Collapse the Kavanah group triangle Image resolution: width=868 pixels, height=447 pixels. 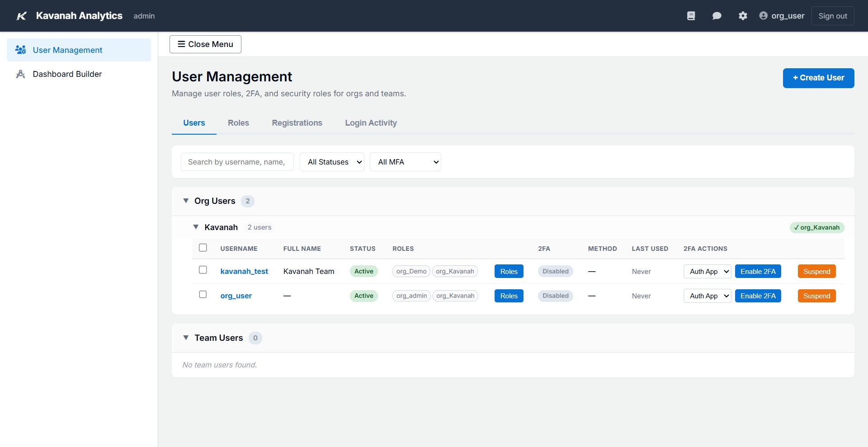tap(196, 227)
